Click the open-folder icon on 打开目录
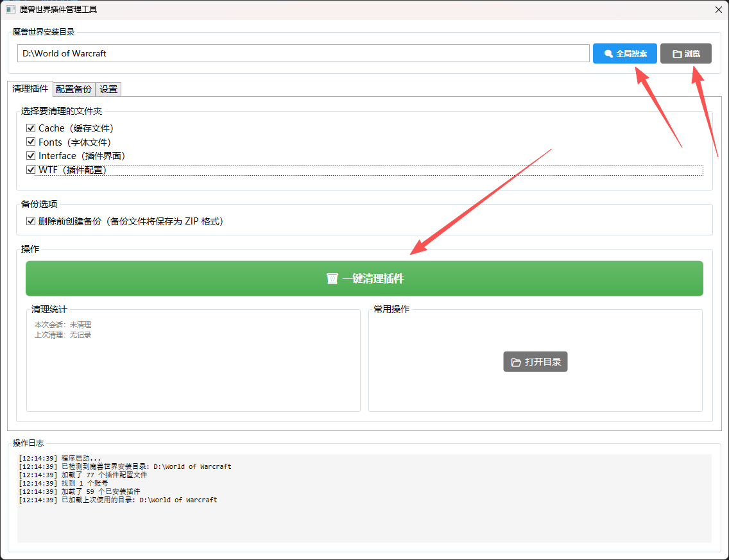The height and width of the screenshot is (560, 729). click(x=516, y=362)
